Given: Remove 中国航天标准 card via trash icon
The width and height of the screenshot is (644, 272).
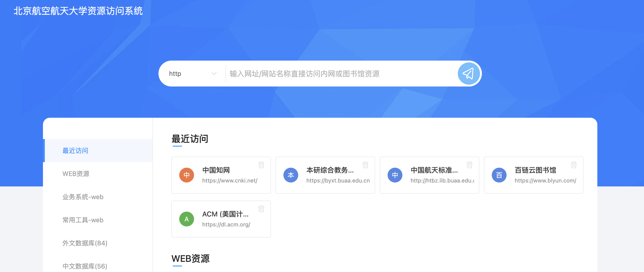Looking at the screenshot, I should 469,165.
